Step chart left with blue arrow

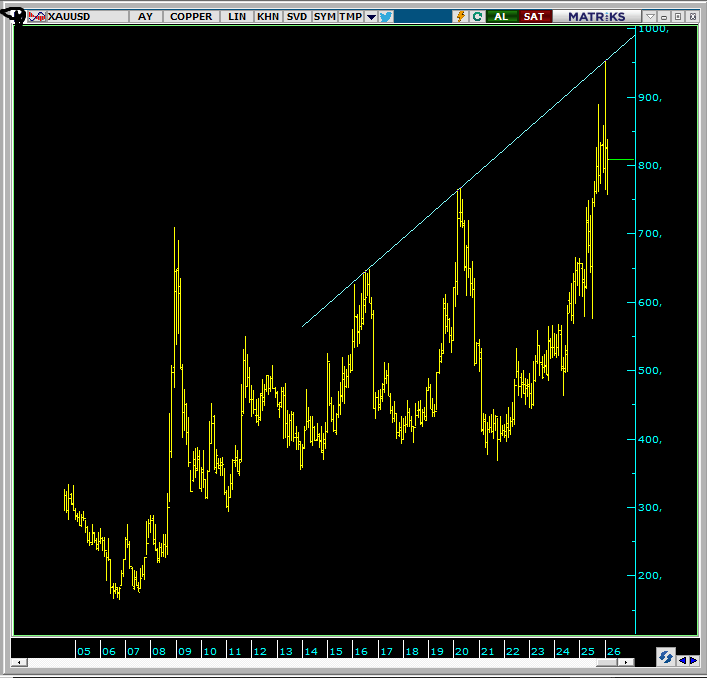coord(682,659)
